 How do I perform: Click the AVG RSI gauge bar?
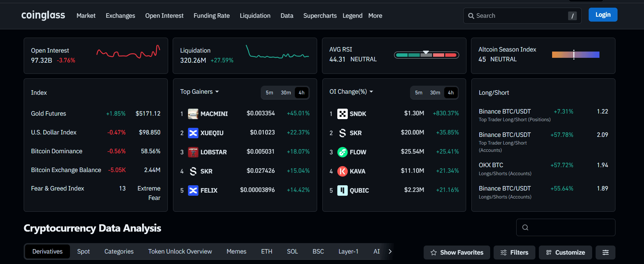pos(426,55)
